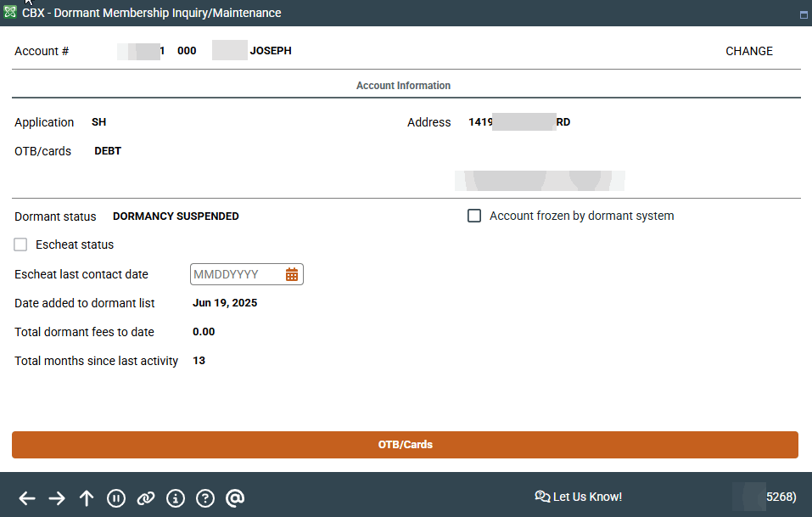Check Account frozen by dormant system box
The image size is (812, 517).
pyautogui.click(x=474, y=216)
